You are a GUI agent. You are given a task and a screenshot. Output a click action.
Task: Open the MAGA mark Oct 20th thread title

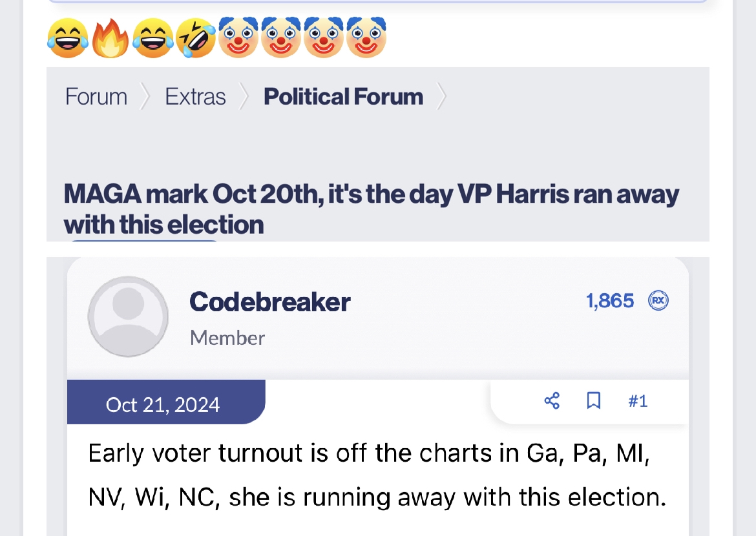[x=371, y=209]
